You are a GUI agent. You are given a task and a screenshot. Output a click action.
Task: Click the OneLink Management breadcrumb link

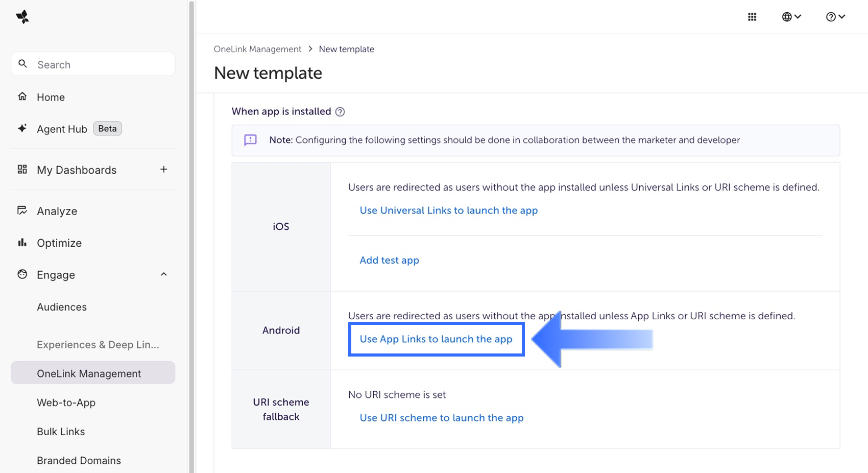pos(257,49)
